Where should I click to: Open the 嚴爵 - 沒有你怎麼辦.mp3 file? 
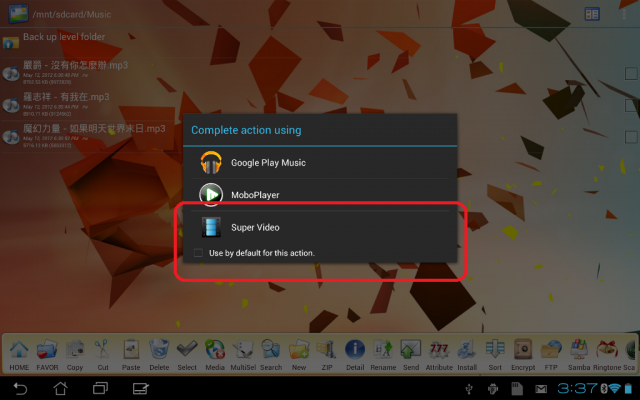[76, 65]
